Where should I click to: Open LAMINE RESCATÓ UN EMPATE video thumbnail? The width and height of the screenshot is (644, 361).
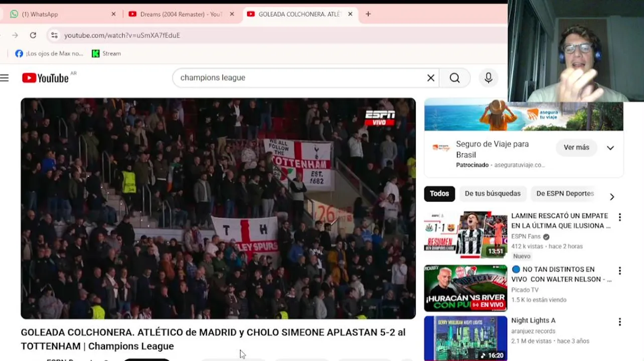click(x=465, y=235)
